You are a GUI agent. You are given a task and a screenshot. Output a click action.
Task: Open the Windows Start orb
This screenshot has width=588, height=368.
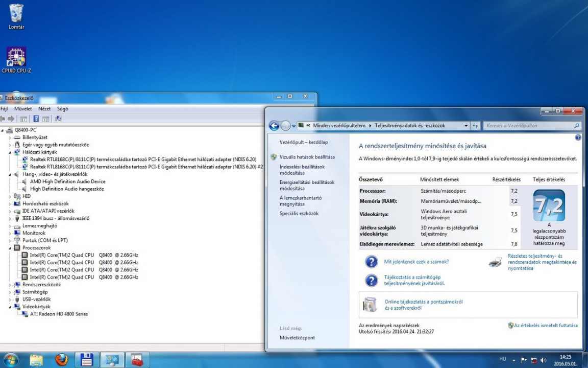point(11,360)
